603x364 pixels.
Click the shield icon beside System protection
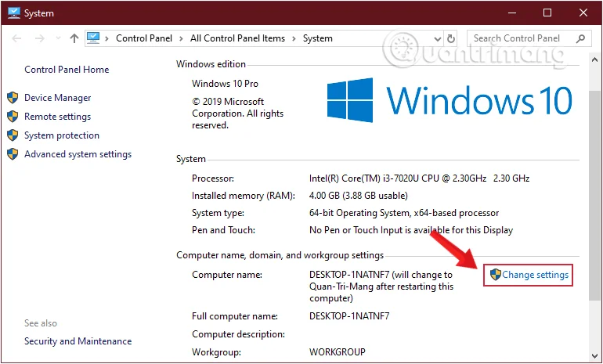(x=13, y=135)
